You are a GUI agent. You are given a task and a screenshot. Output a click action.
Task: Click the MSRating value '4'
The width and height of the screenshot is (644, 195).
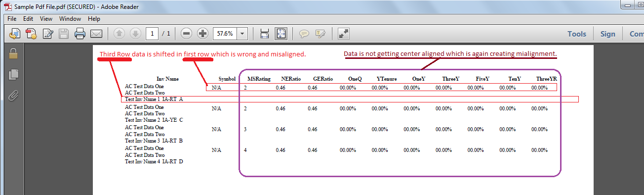point(245,150)
